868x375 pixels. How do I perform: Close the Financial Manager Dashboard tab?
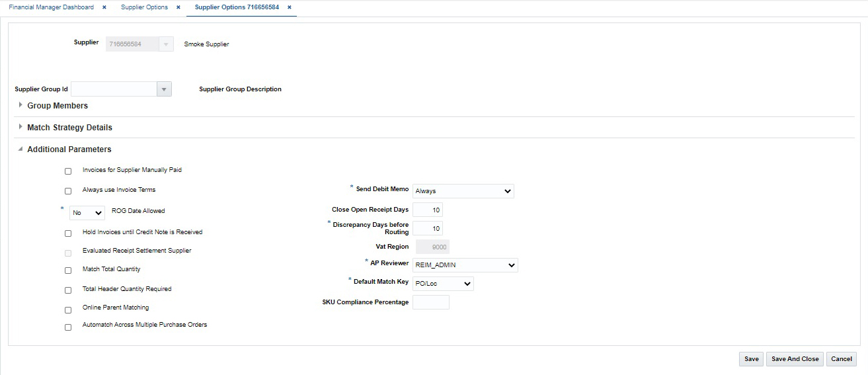click(104, 7)
